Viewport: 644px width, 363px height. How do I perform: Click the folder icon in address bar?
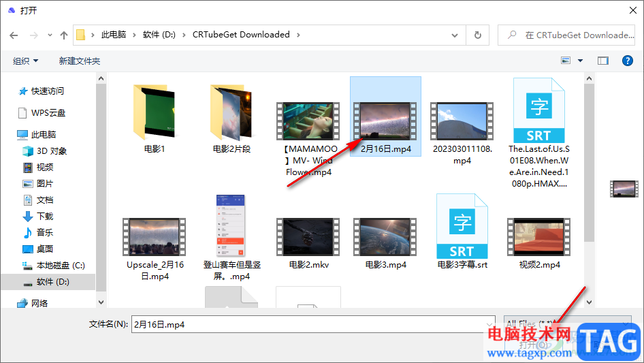(81, 35)
